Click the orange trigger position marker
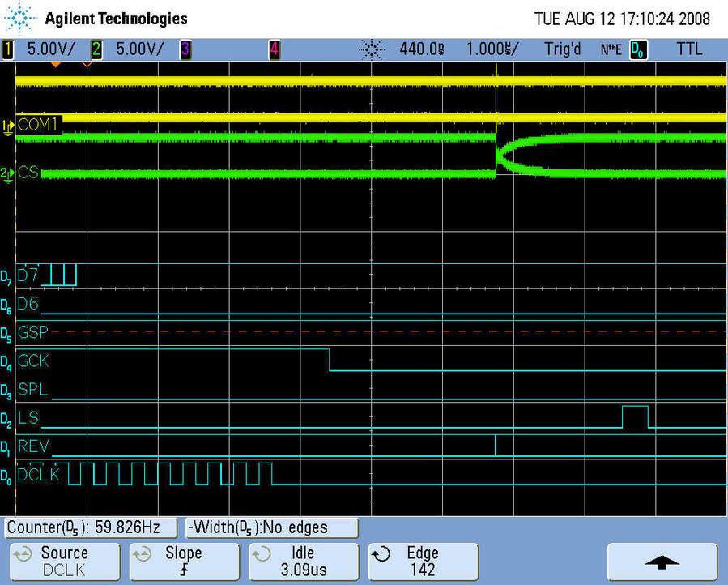The width and height of the screenshot is (728, 585). tap(54, 65)
